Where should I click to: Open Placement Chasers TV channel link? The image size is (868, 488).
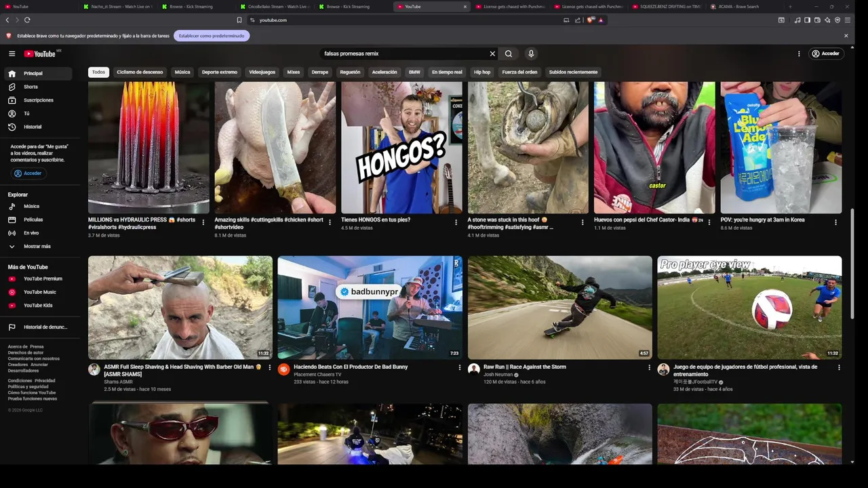click(x=317, y=375)
